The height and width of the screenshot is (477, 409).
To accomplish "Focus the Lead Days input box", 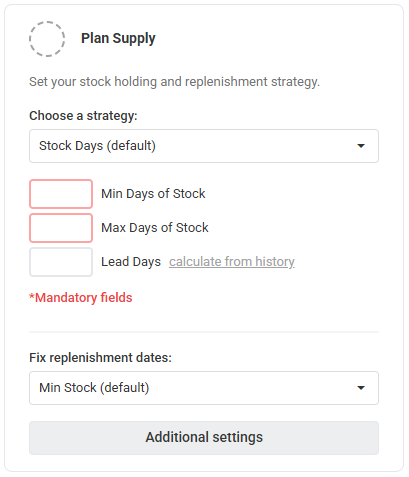I will 61,262.
